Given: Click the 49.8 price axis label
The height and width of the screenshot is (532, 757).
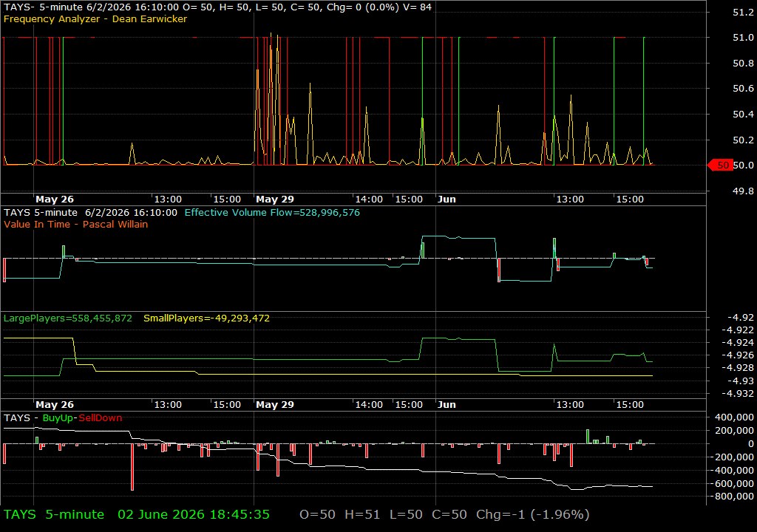Looking at the screenshot, I should (743, 191).
